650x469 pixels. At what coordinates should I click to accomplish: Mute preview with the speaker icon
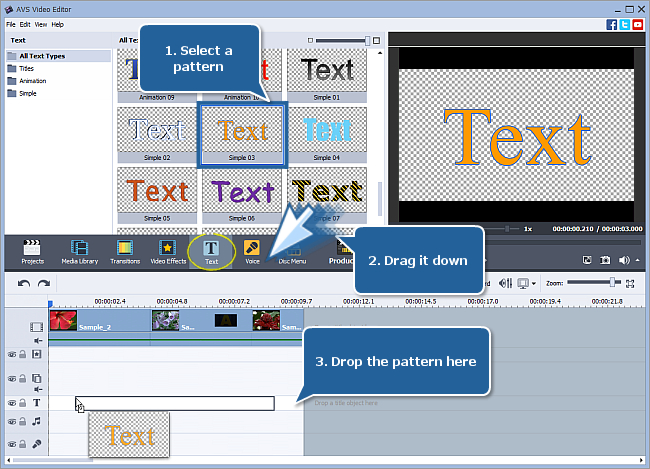(x=624, y=260)
